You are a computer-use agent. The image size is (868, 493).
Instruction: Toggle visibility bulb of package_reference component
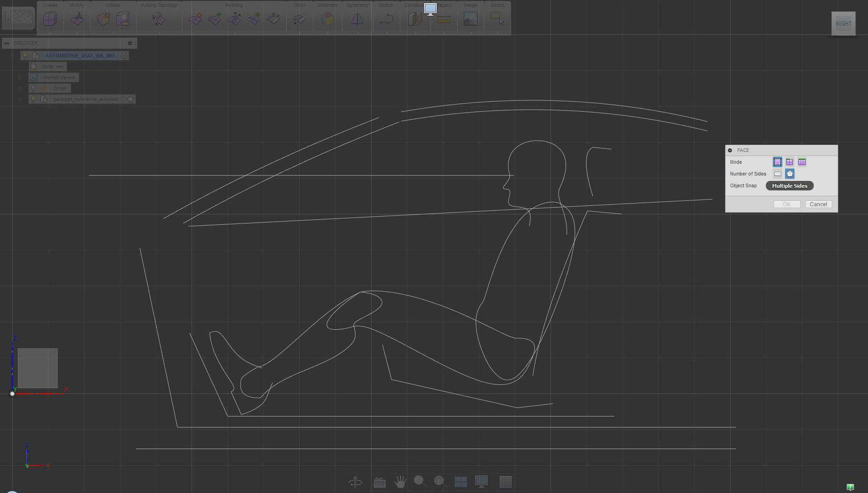pyautogui.click(x=33, y=99)
